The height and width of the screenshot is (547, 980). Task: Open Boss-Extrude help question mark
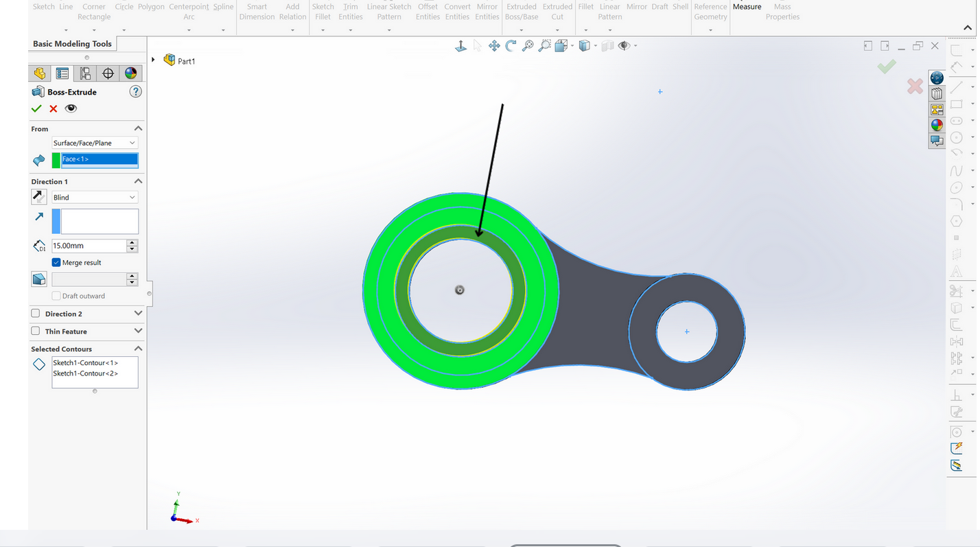(136, 92)
